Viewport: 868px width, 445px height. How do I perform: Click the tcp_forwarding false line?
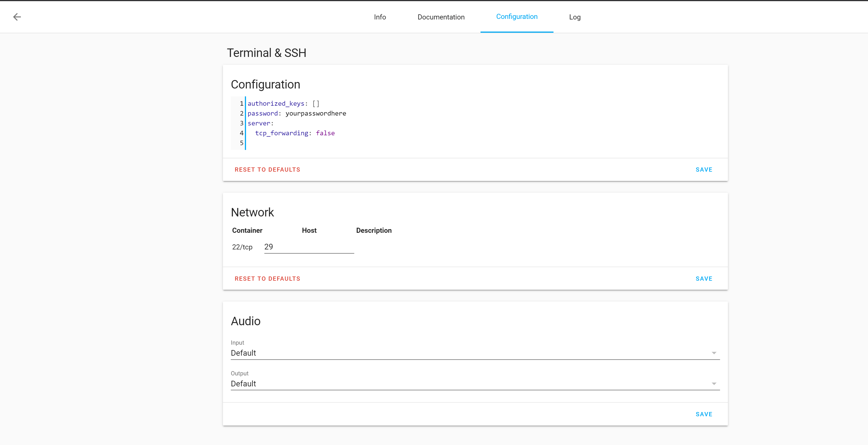pyautogui.click(x=295, y=133)
